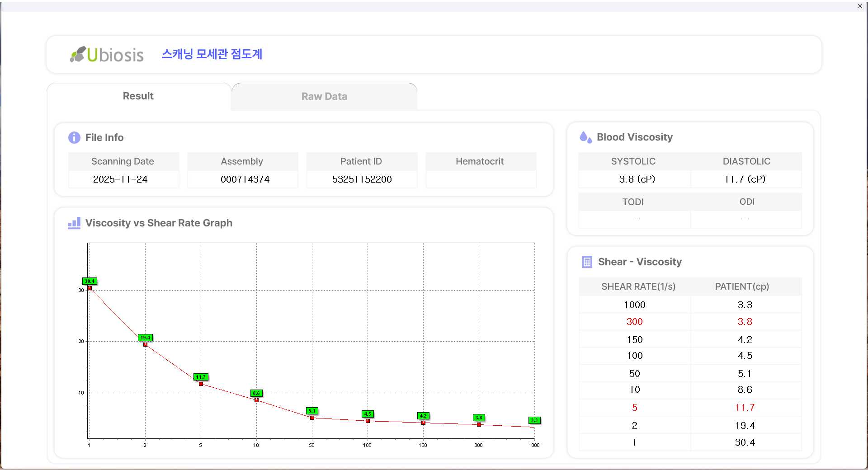868x470 pixels.
Task: Close the window with the X button
Action: [x=859, y=6]
